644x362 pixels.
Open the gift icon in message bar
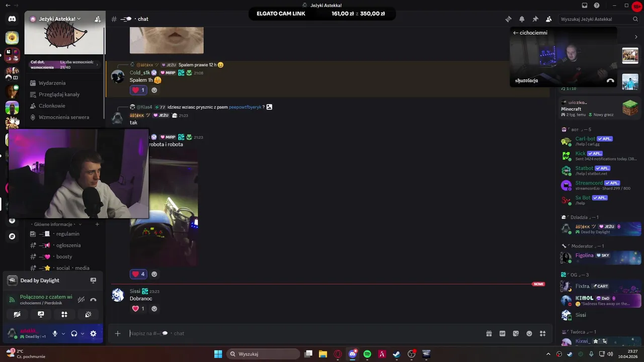(x=489, y=333)
